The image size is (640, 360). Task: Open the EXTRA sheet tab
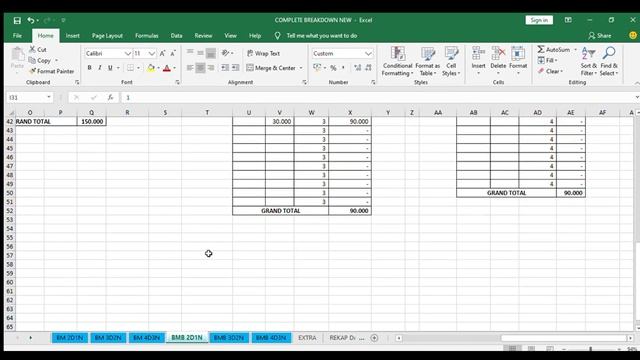[307, 338]
